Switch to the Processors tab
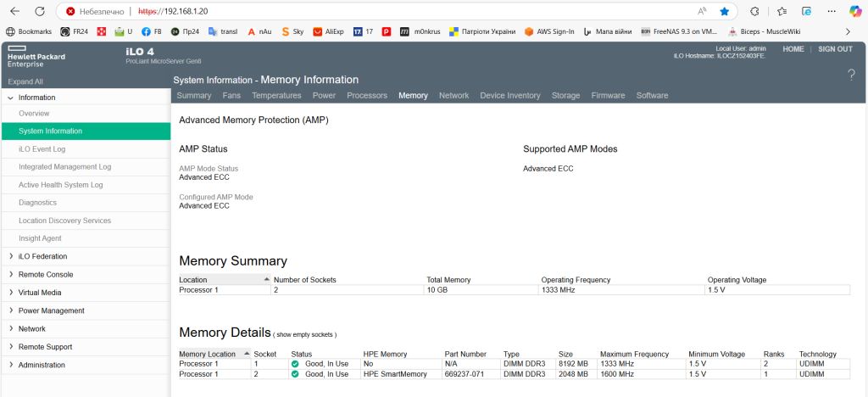 367,95
